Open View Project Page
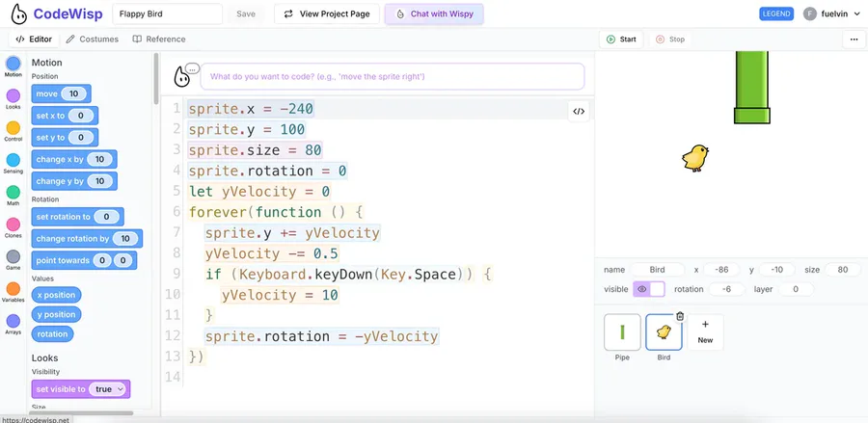The width and height of the screenshot is (868, 423). point(327,13)
